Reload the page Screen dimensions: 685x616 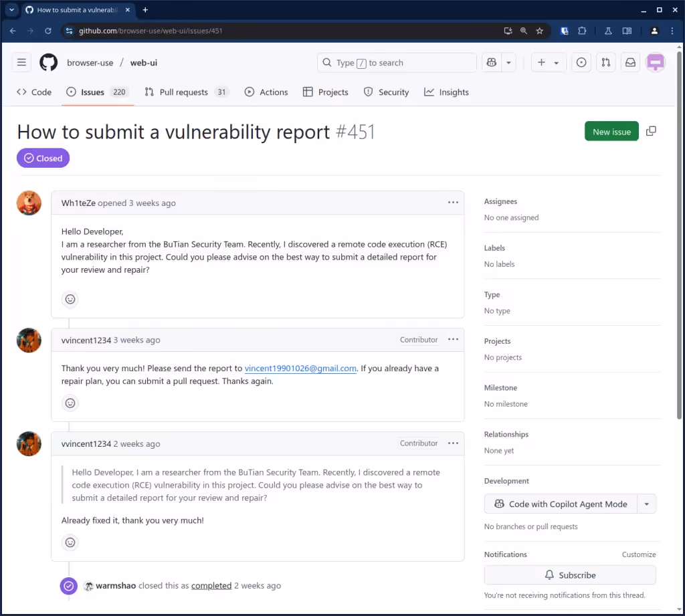click(48, 31)
